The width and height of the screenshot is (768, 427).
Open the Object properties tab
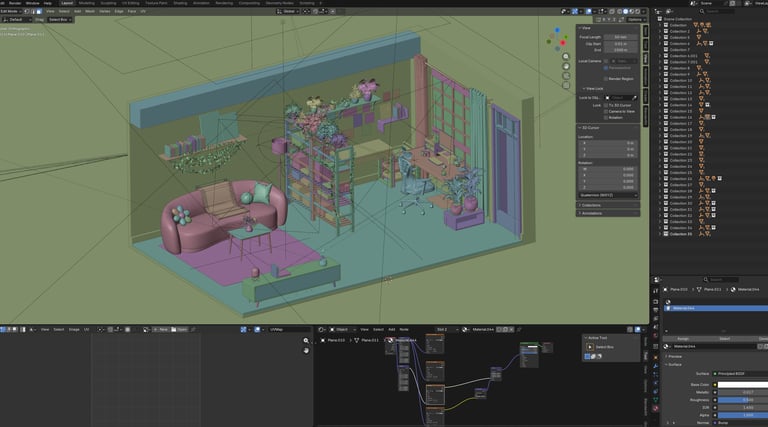(x=656, y=357)
